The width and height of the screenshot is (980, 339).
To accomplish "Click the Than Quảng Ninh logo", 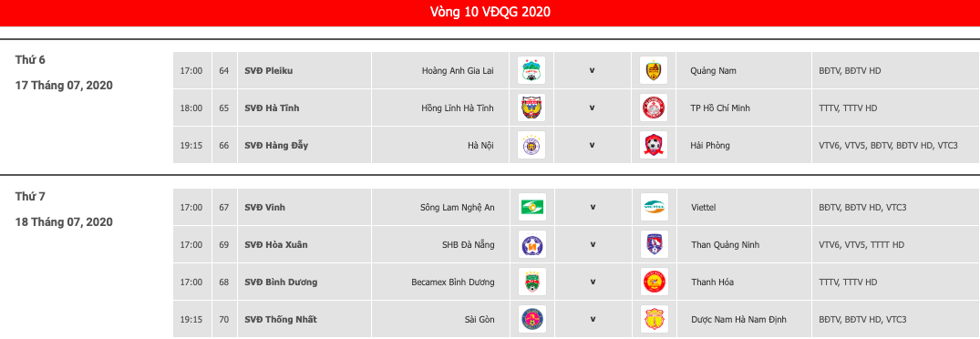I will point(654,245).
